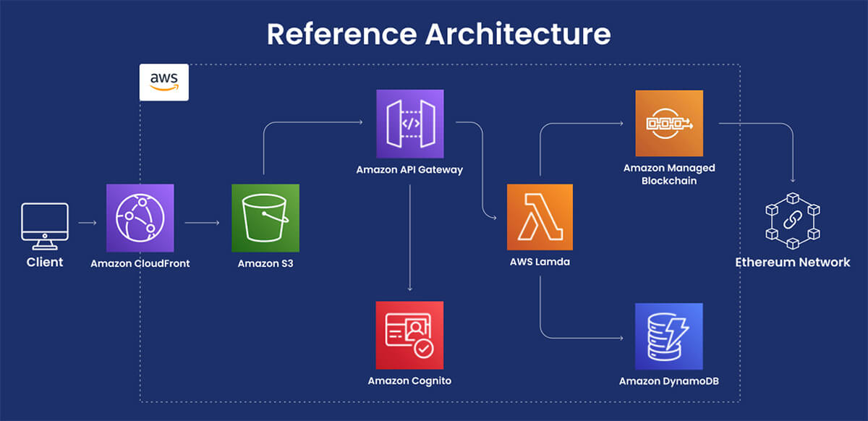Click the Ethereum Network text label
The height and width of the screenshot is (421, 868).
(792, 262)
